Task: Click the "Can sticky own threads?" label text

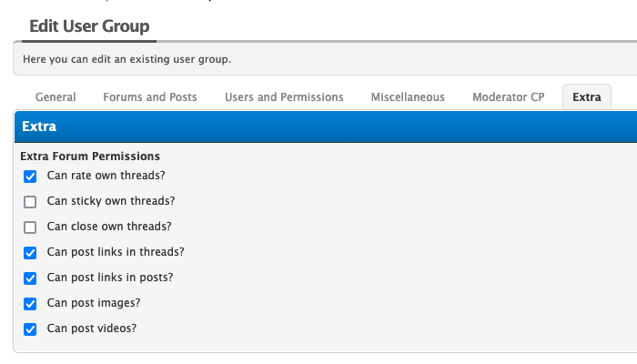Action: (111, 201)
